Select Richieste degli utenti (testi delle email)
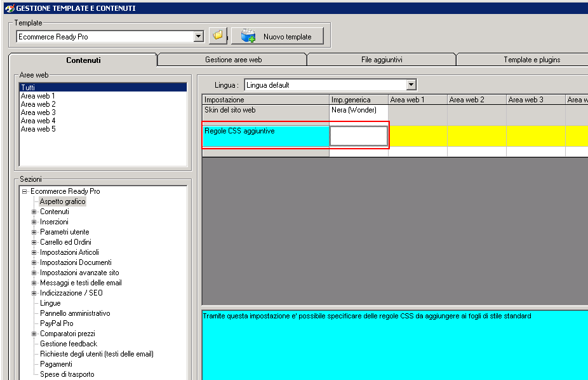Image resolution: width=588 pixels, height=380 pixels. click(97, 354)
